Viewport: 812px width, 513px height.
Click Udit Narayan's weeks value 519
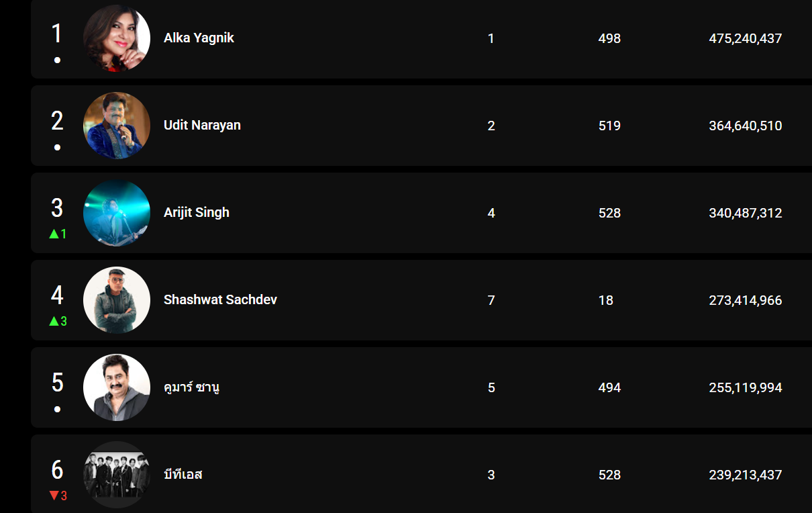point(609,126)
